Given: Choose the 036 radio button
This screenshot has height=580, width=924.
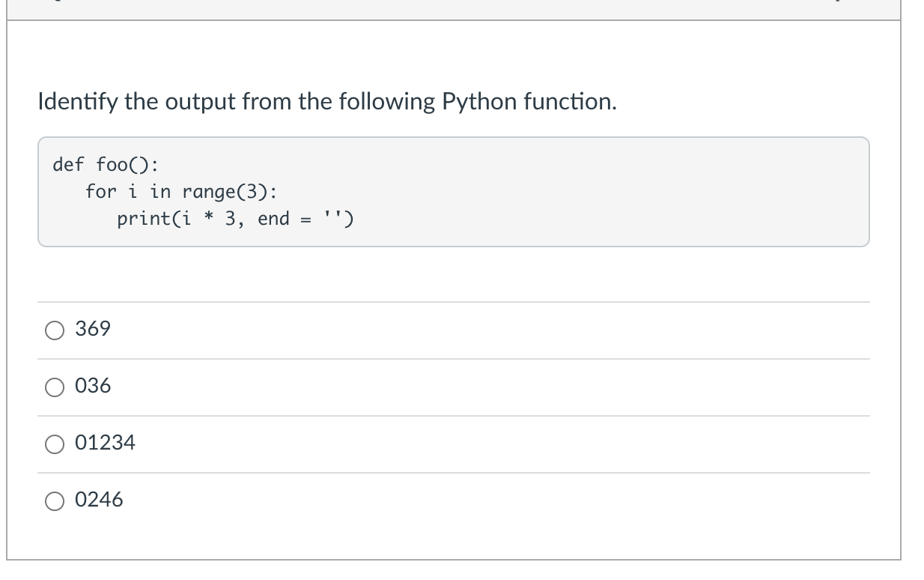Looking at the screenshot, I should click(x=55, y=387).
